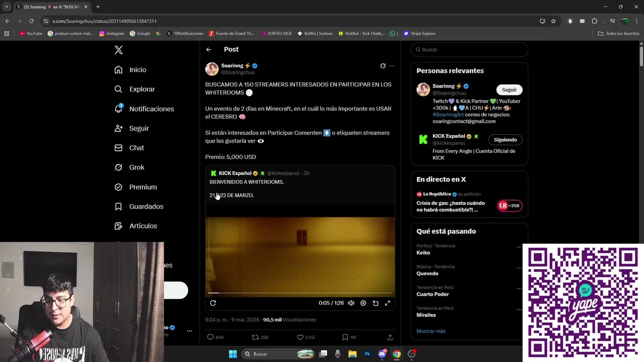The height and width of the screenshot is (362, 644).
Task: Open Discord from the taskbar
Action: click(x=382, y=354)
